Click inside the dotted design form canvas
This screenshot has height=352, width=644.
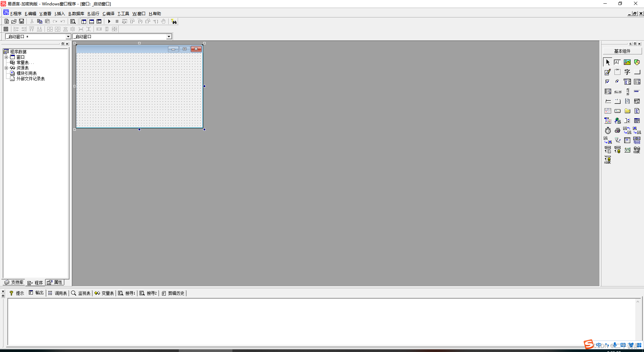[x=139, y=90]
